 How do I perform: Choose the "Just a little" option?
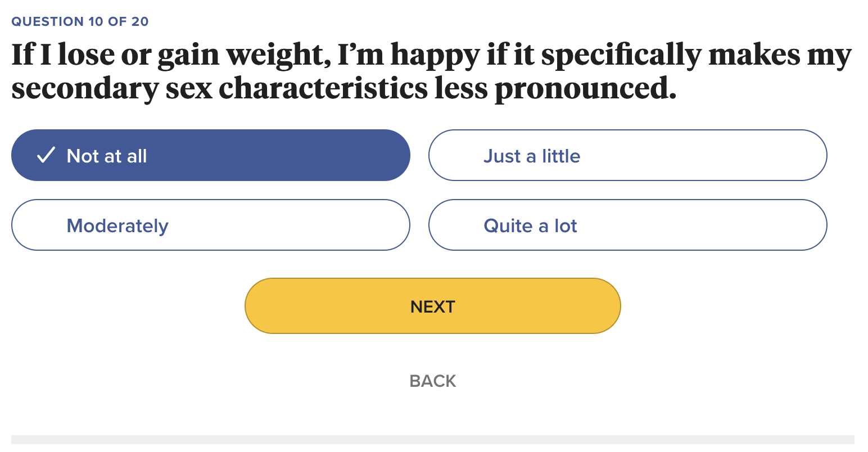pos(627,155)
